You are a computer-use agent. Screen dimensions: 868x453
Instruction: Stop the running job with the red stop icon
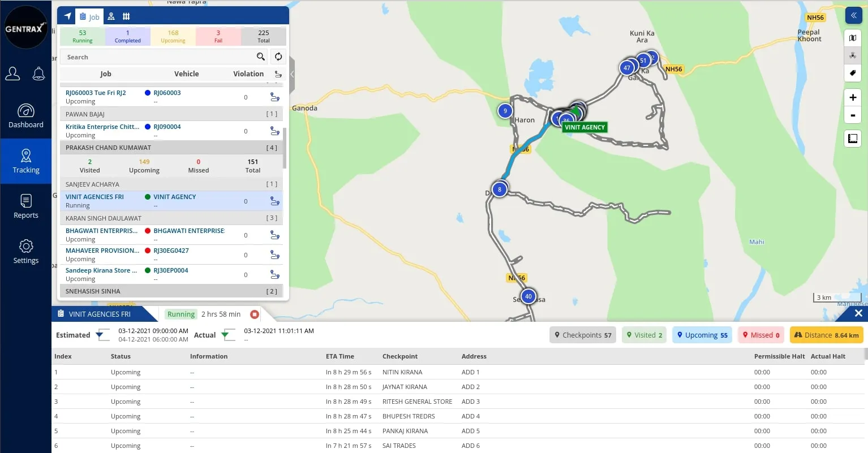click(x=255, y=314)
